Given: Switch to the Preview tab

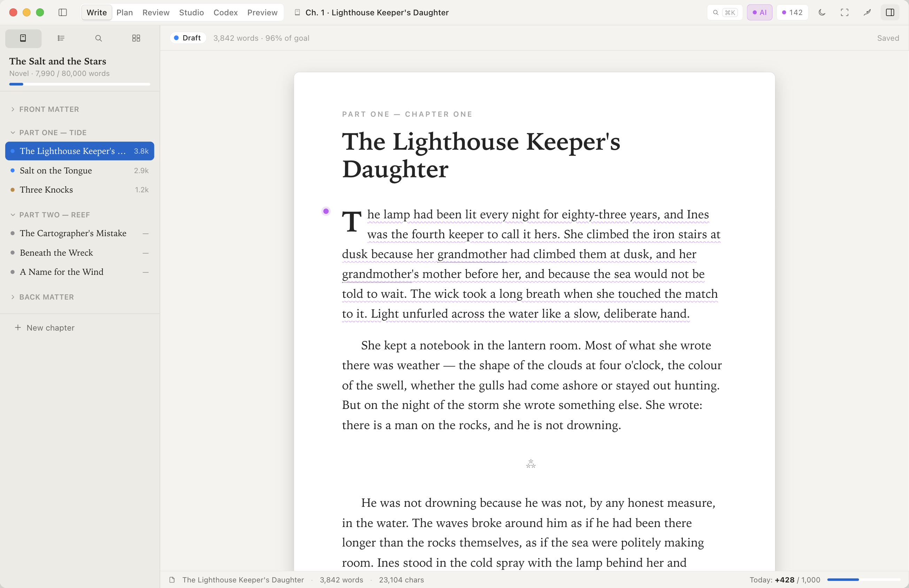Looking at the screenshot, I should pyautogui.click(x=262, y=13).
